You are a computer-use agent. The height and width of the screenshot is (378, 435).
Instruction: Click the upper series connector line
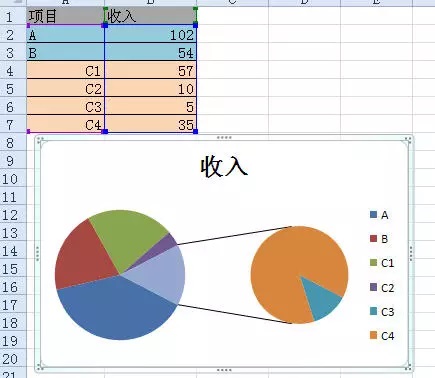[x=234, y=235]
